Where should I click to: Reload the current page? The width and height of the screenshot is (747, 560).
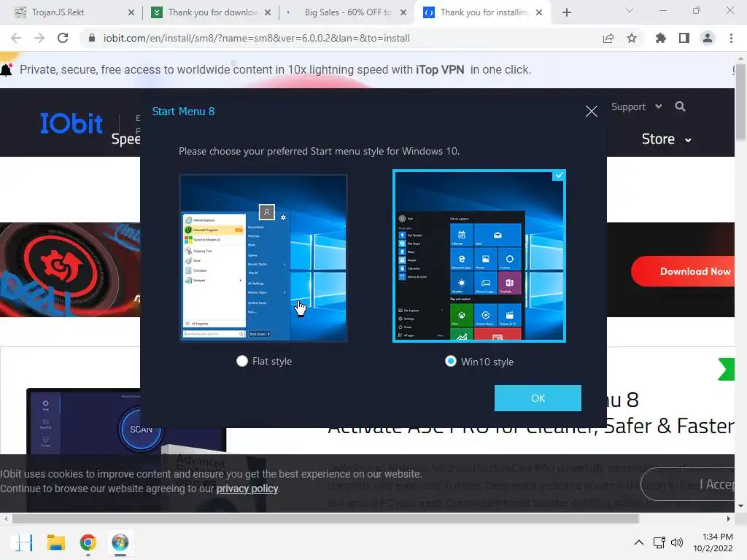[63, 38]
